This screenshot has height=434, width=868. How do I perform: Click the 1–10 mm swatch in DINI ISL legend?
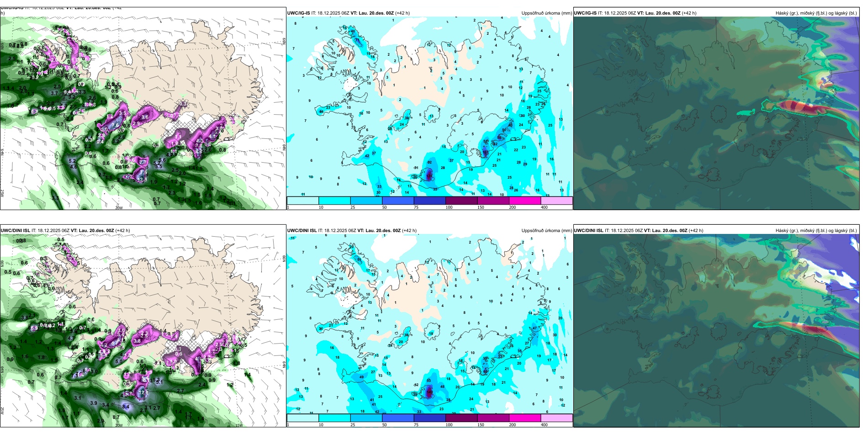(303, 418)
